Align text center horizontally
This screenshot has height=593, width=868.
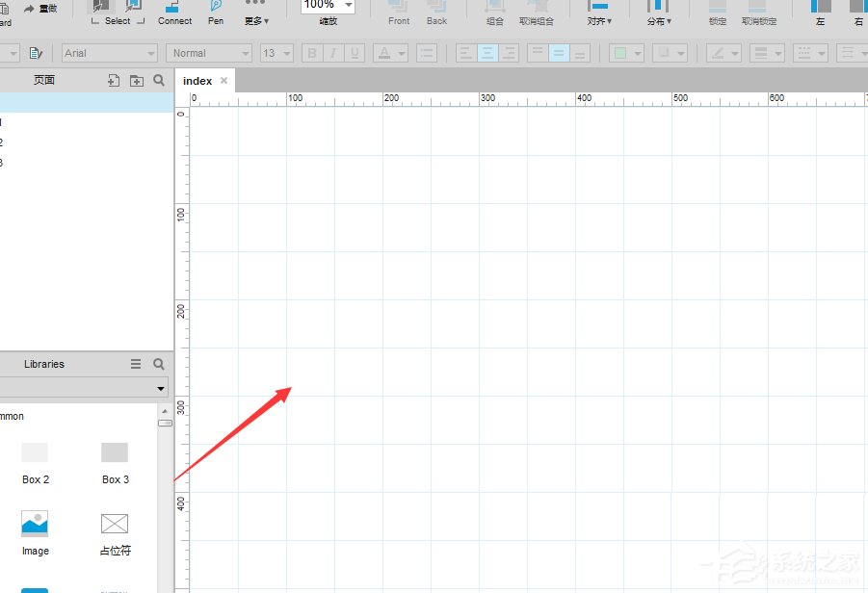[x=487, y=53]
